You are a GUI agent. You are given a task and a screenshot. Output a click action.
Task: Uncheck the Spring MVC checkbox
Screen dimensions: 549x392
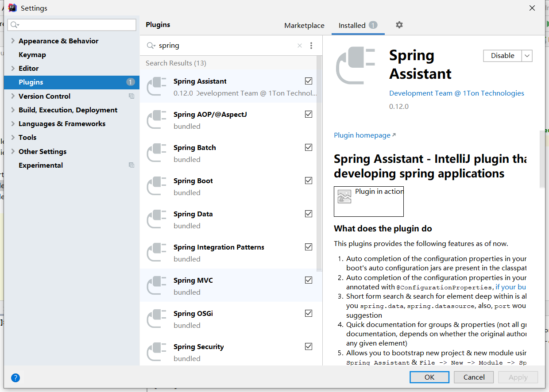[309, 280]
